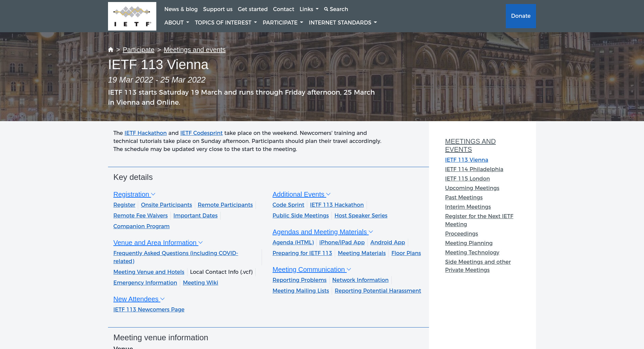Open News & blog page
This screenshot has height=349, width=644.
click(181, 9)
